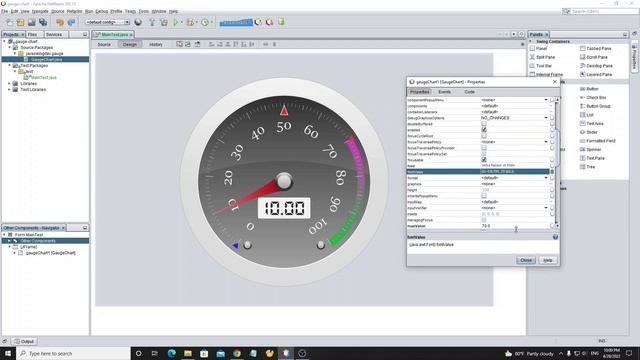This screenshot has height=360, width=640.
Task: Open Microsoft Edge from the taskbar
Action: tap(171, 353)
